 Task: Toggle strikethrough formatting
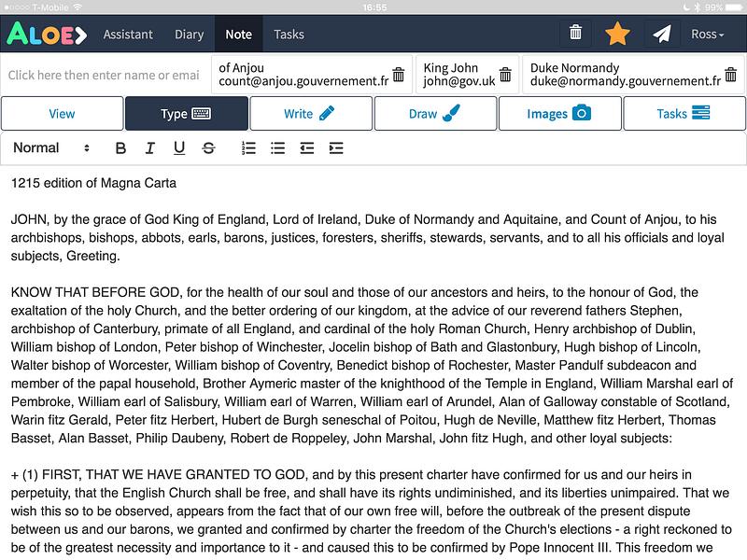point(208,148)
